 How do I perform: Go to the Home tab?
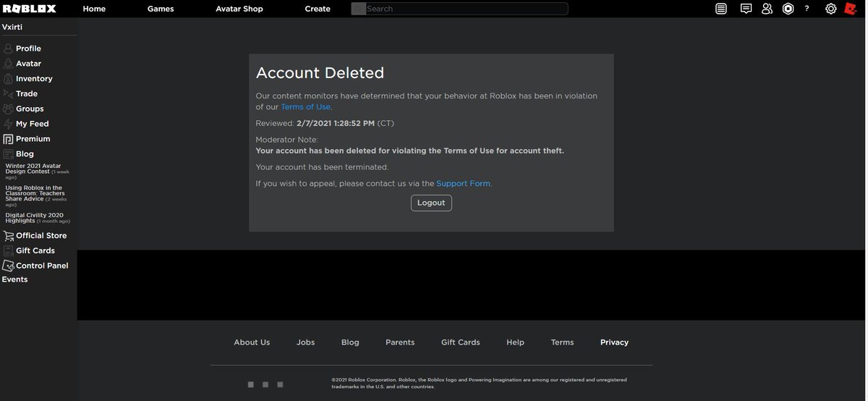(94, 9)
